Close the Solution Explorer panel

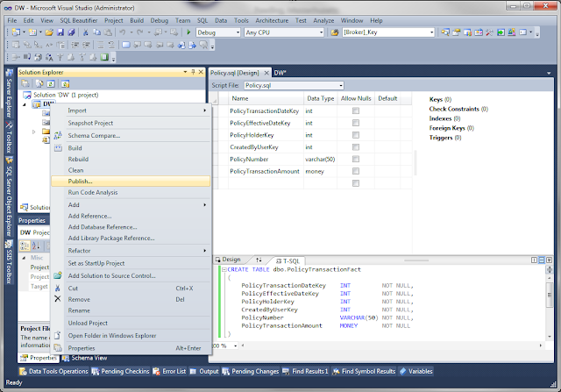pos(201,72)
